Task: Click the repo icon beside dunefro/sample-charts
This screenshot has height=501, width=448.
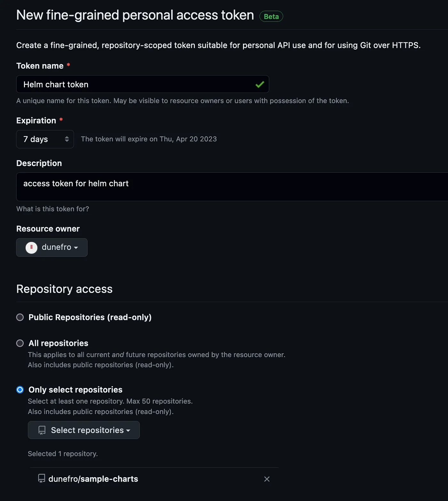Action: [x=42, y=479]
